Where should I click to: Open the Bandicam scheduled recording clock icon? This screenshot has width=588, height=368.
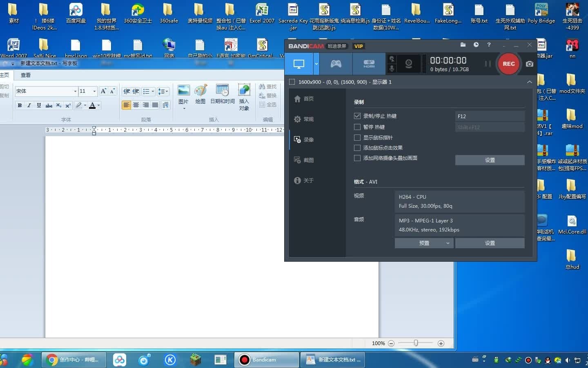[x=476, y=45]
